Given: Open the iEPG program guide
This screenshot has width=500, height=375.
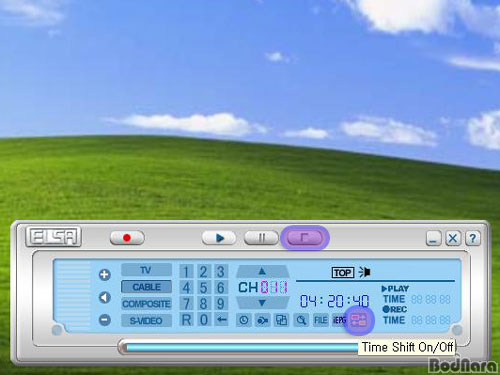Looking at the screenshot, I should coord(339,320).
